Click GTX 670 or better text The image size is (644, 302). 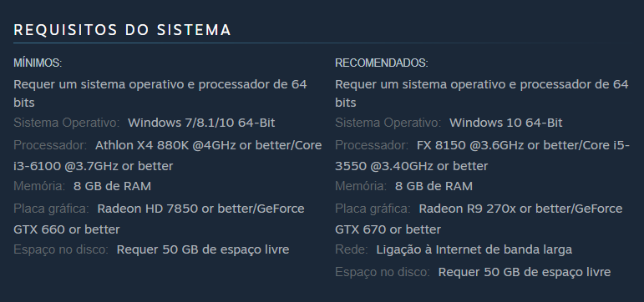point(388,229)
